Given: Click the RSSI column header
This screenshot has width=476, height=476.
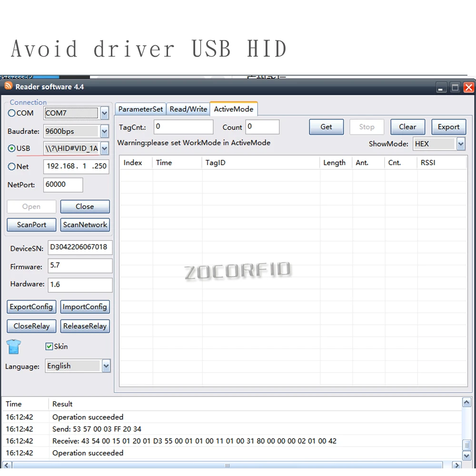Looking at the screenshot, I should coord(442,163).
